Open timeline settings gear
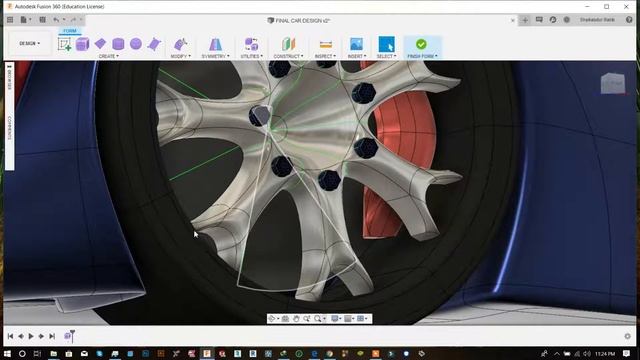Viewport: 640px width, 360px height. (627, 336)
